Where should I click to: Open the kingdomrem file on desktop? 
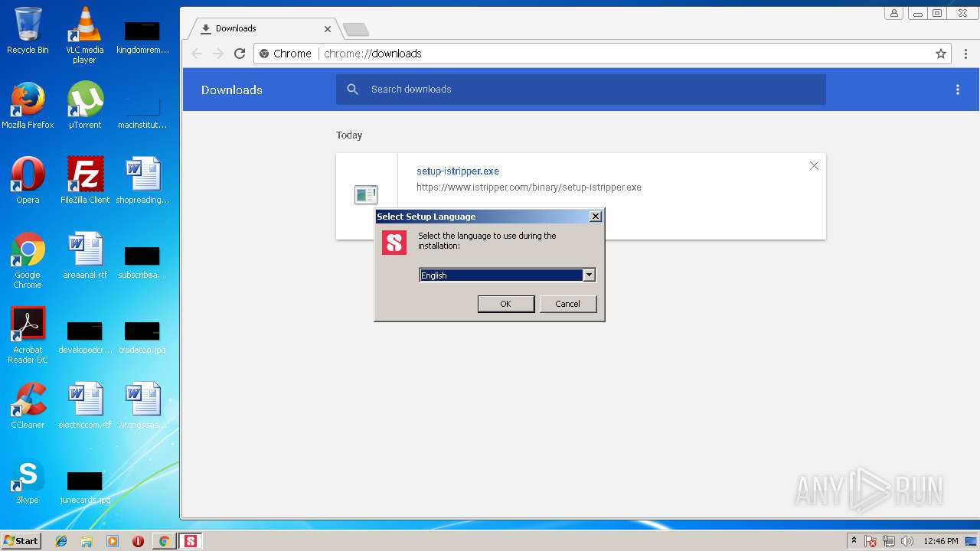142,37
